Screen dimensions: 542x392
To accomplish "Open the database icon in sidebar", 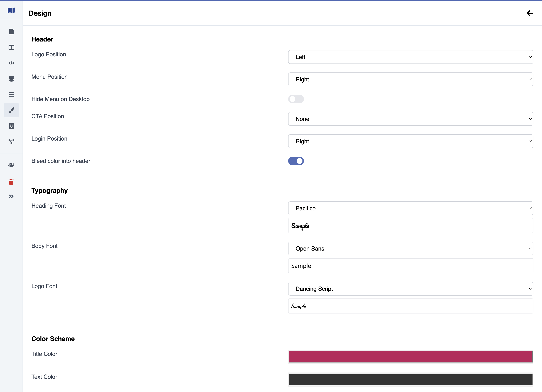I will [x=11, y=79].
